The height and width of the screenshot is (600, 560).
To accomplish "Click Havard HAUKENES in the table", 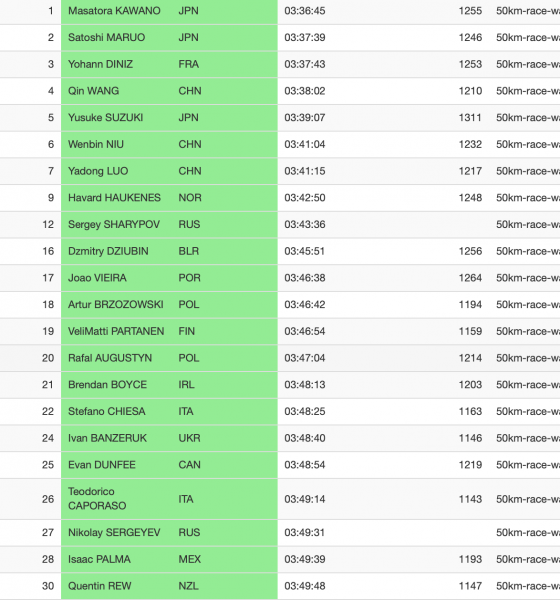I will point(114,198).
